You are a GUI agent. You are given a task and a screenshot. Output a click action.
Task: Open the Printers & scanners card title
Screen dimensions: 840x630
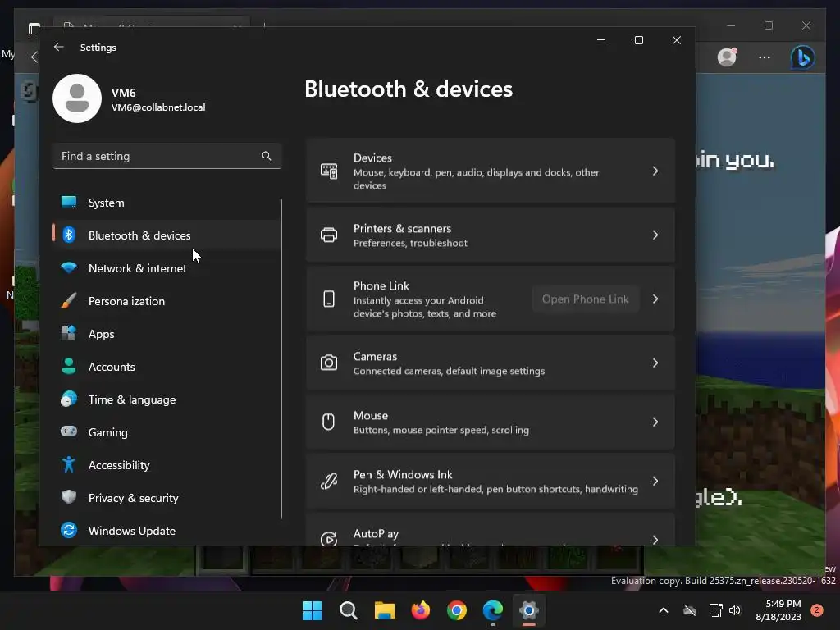click(402, 229)
